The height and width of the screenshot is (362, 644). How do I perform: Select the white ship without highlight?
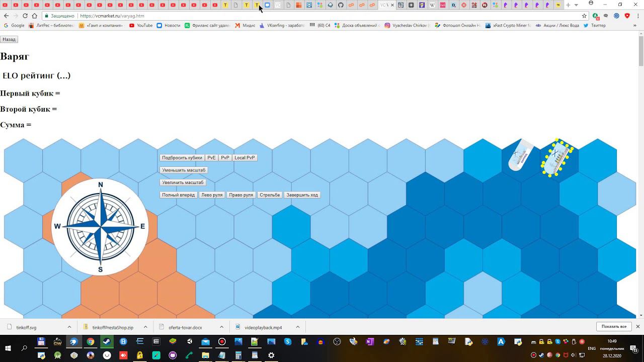click(521, 155)
